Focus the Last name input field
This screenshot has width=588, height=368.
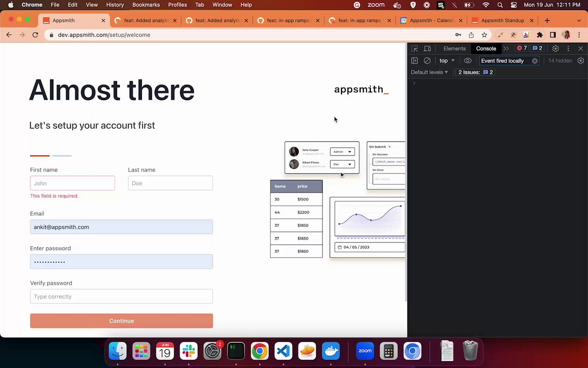pos(170,183)
